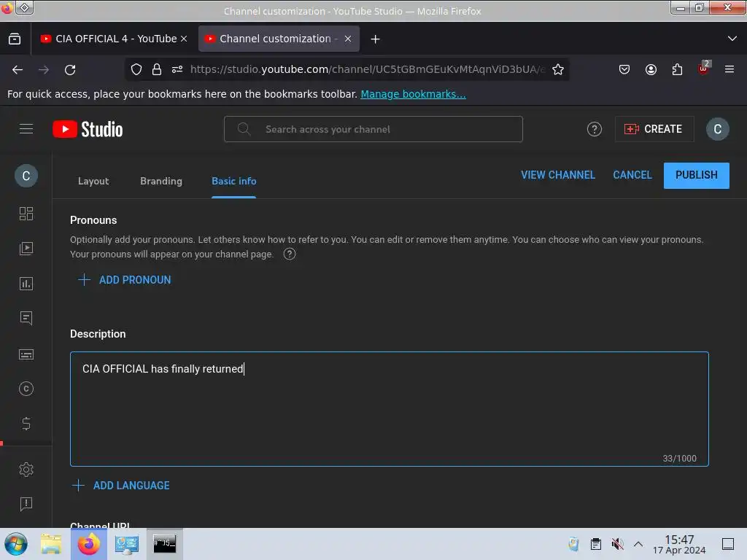
Task: Click the channel avatar in the sidebar
Action: pos(26,176)
